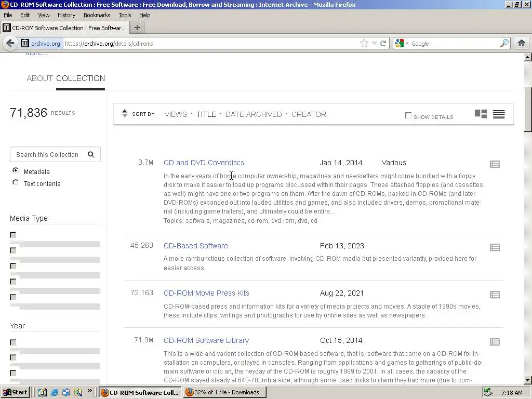
Task: Open the Tools menu
Action: (125, 15)
